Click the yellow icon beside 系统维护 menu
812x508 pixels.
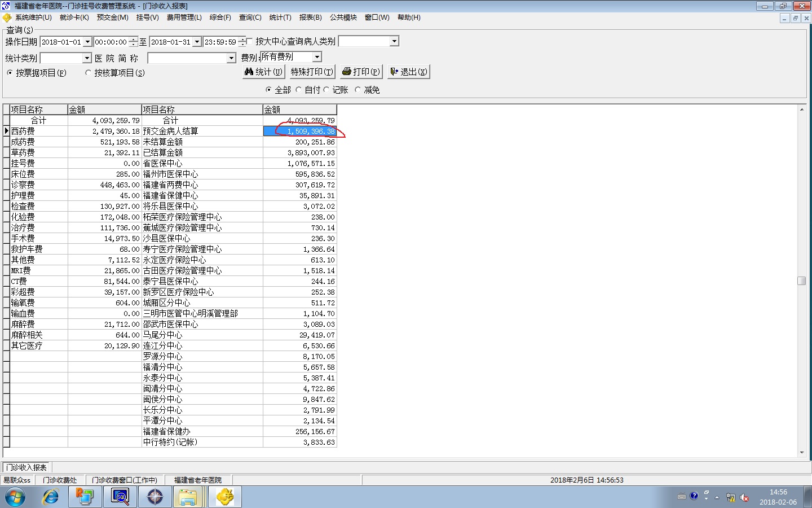[7, 17]
